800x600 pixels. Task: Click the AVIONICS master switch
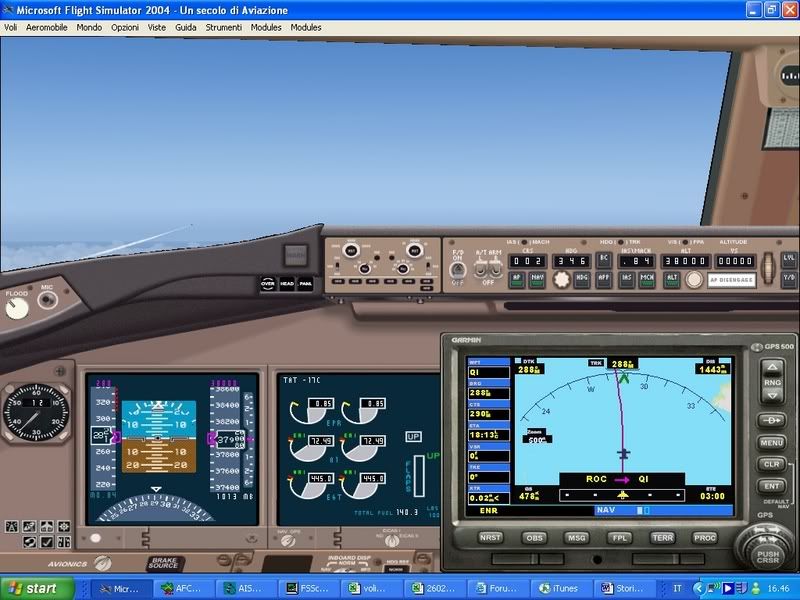(x=103, y=563)
